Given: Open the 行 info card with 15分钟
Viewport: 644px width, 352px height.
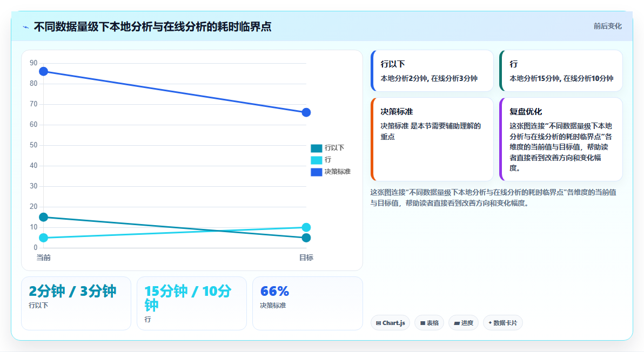Looking at the screenshot, I should (x=561, y=71).
